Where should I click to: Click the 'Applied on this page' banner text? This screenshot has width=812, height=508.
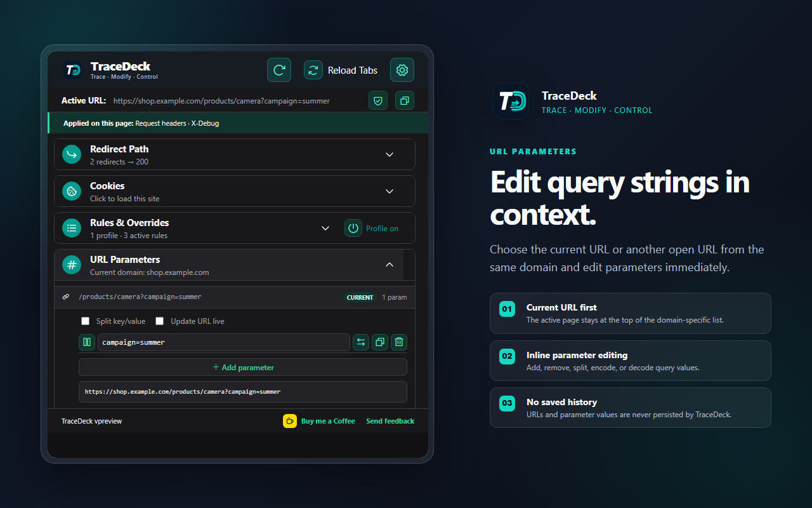(141, 123)
